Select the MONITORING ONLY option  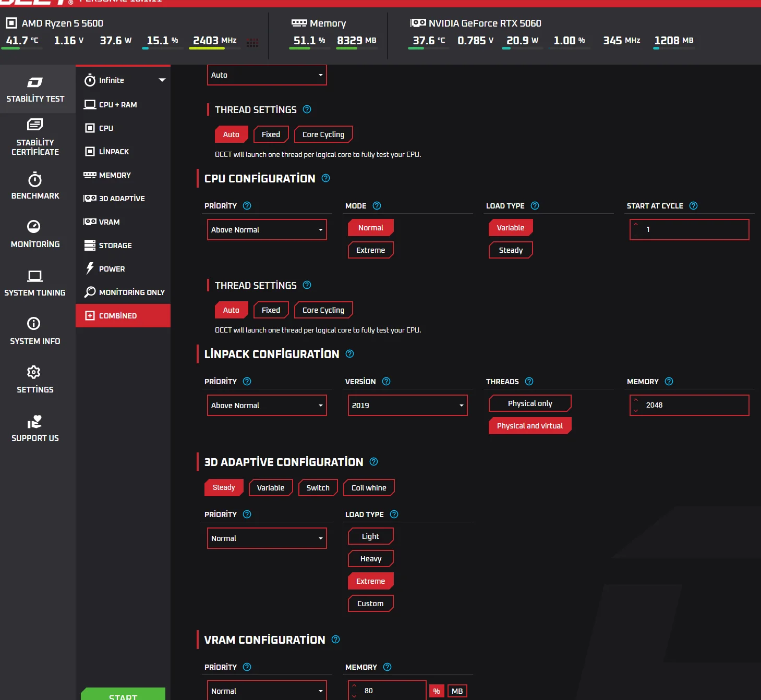pyautogui.click(x=123, y=292)
